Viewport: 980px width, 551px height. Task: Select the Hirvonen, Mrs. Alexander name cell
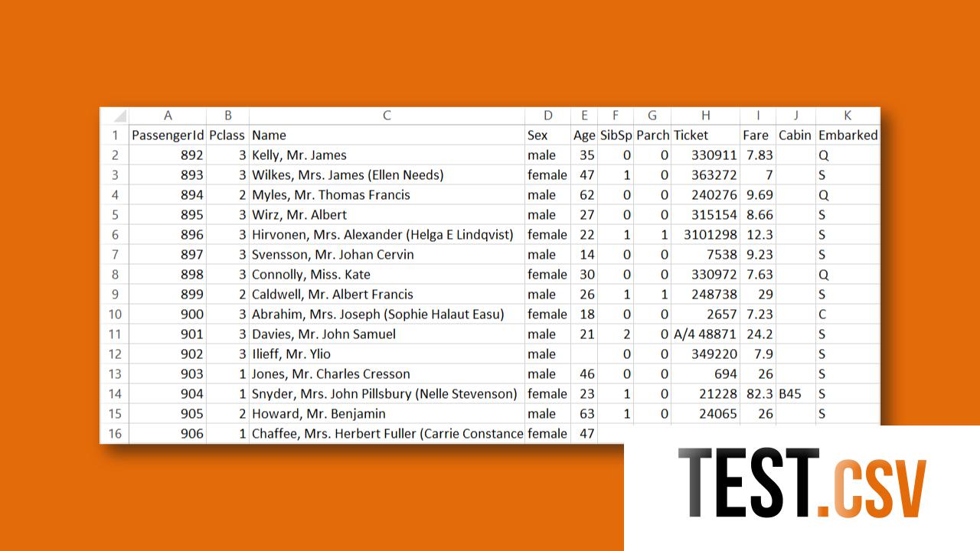387,234
